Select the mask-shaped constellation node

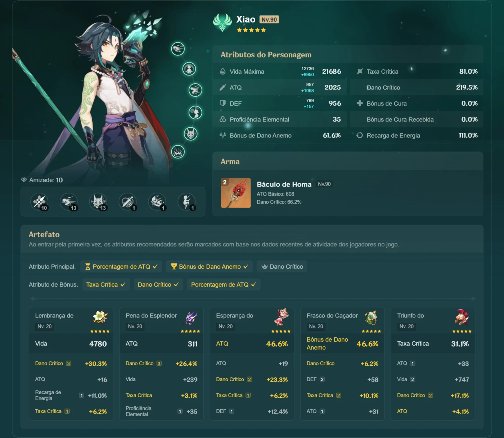(190, 134)
